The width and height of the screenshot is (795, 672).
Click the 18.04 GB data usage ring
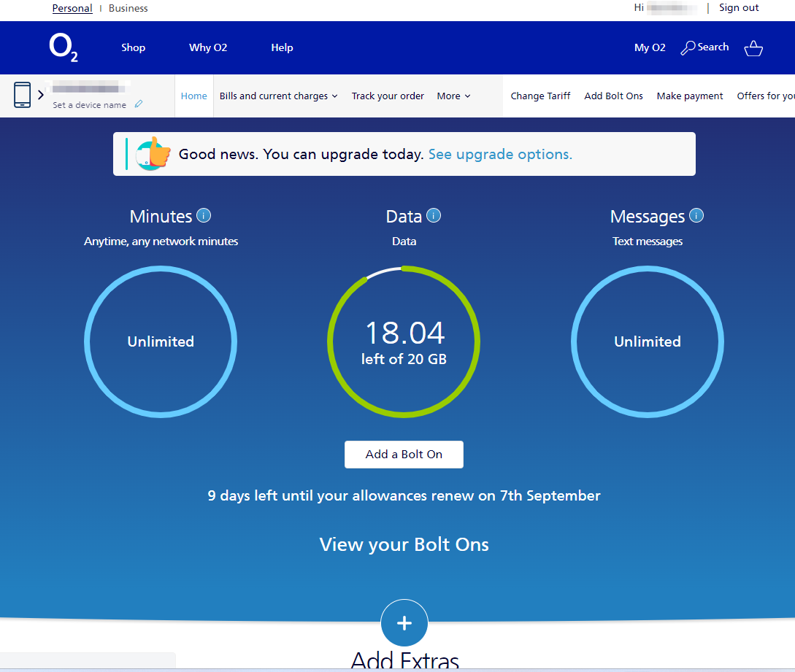click(x=404, y=341)
